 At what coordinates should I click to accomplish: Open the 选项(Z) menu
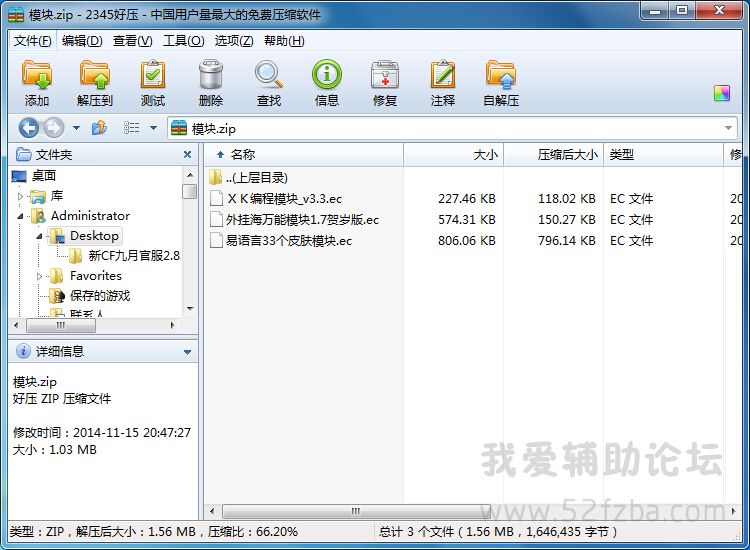pyautogui.click(x=234, y=41)
